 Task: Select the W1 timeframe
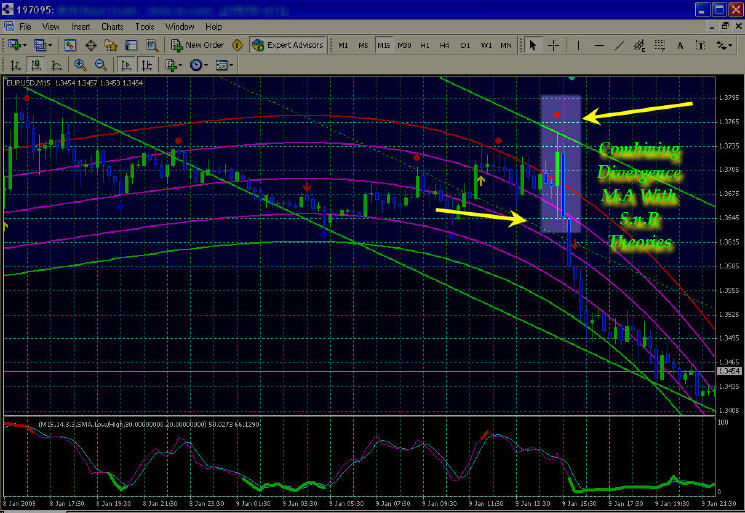pyautogui.click(x=486, y=46)
